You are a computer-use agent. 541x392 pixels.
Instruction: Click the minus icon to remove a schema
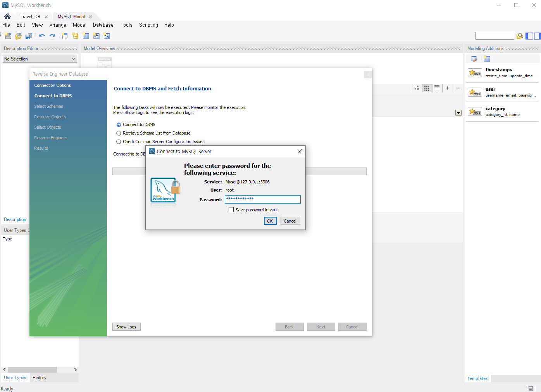458,88
